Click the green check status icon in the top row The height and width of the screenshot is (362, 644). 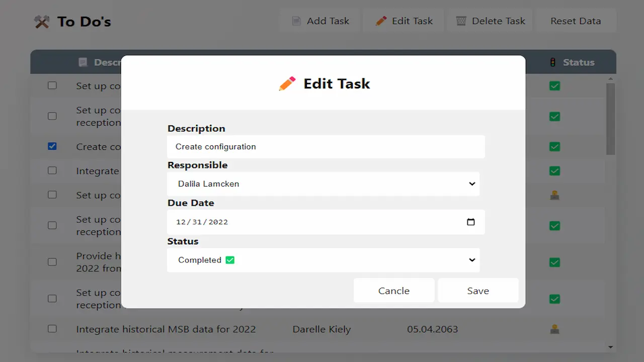pyautogui.click(x=554, y=86)
